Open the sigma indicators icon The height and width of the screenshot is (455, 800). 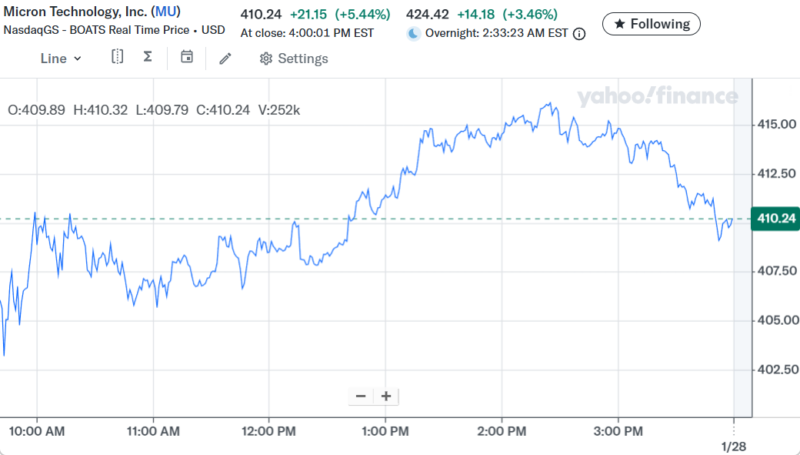(x=148, y=57)
